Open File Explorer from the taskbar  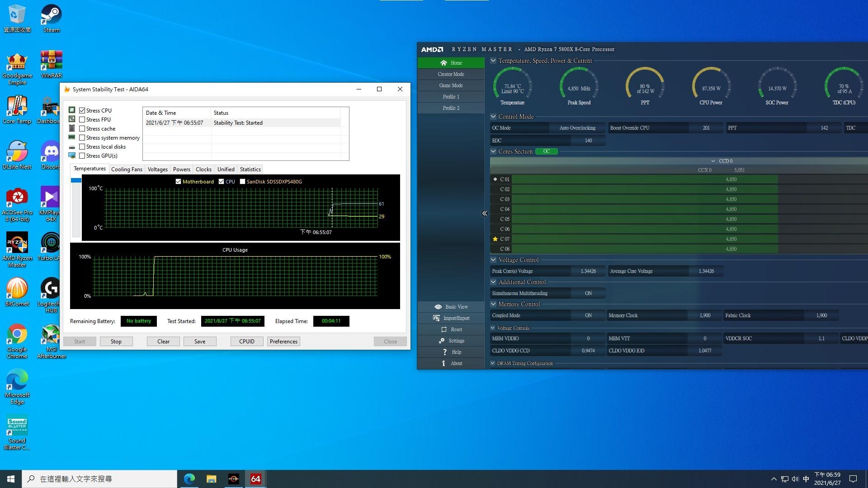point(211,479)
